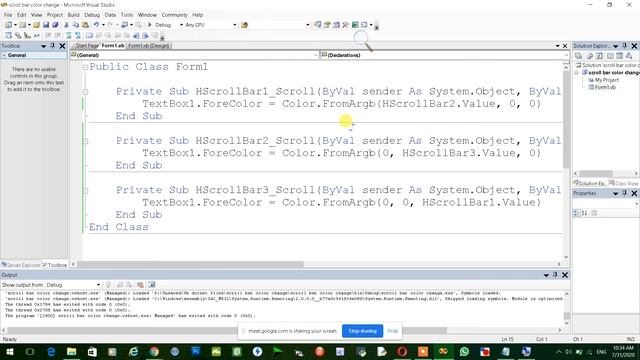Open the Solution Configurations Debug dropdown
Image resolution: width=640 pixels, height=360 pixels.
[x=181, y=25]
